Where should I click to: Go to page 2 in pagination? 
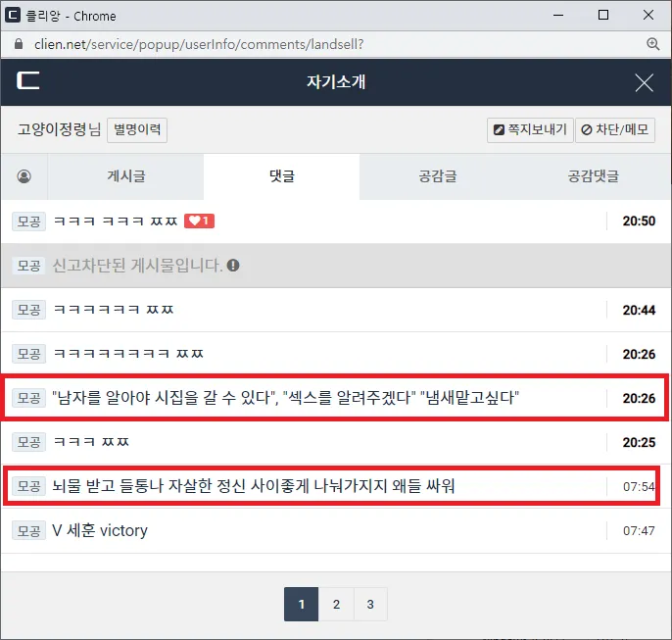coord(336,604)
